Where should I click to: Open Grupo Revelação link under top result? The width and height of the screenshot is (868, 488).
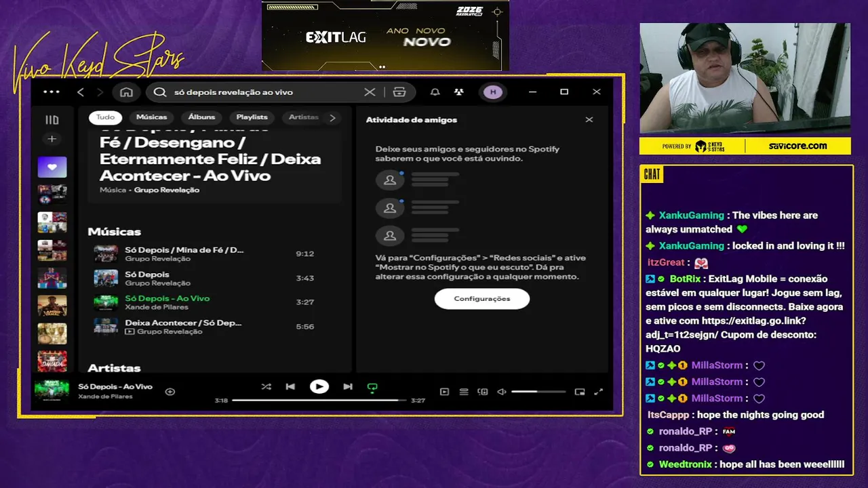click(167, 190)
